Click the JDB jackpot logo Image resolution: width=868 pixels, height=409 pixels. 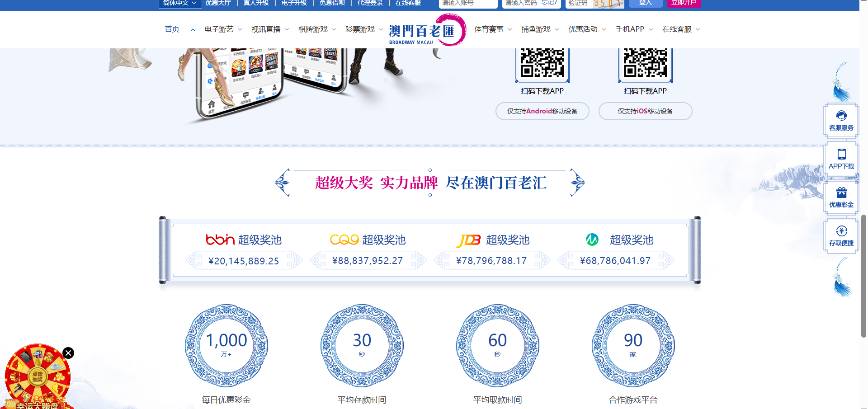tap(468, 240)
